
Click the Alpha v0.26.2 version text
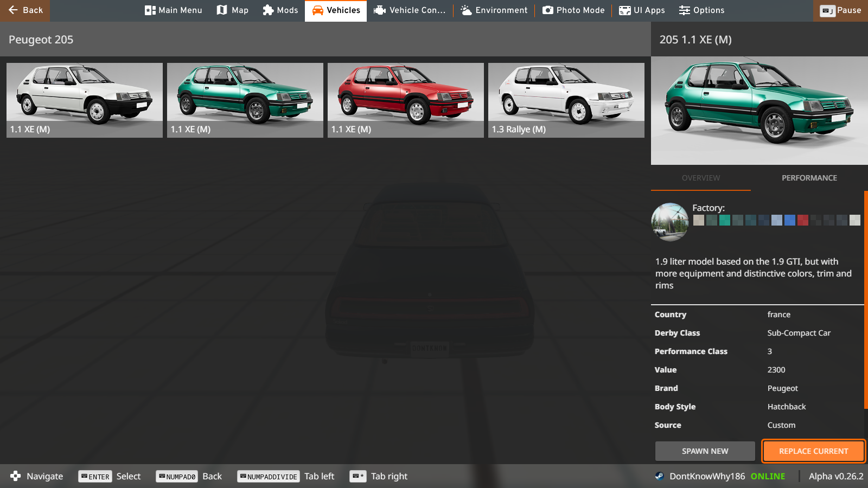click(836, 476)
